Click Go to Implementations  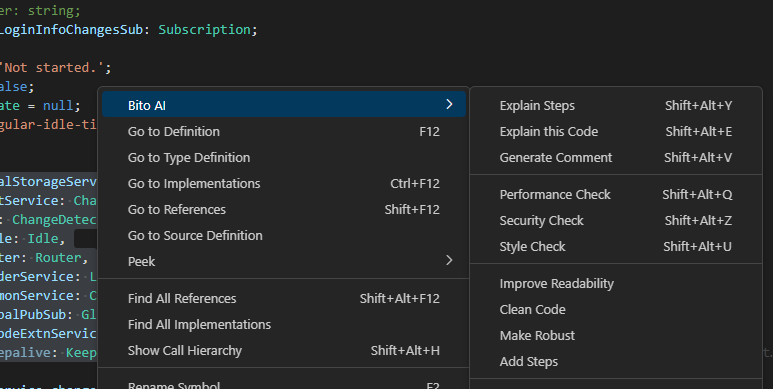283,183
